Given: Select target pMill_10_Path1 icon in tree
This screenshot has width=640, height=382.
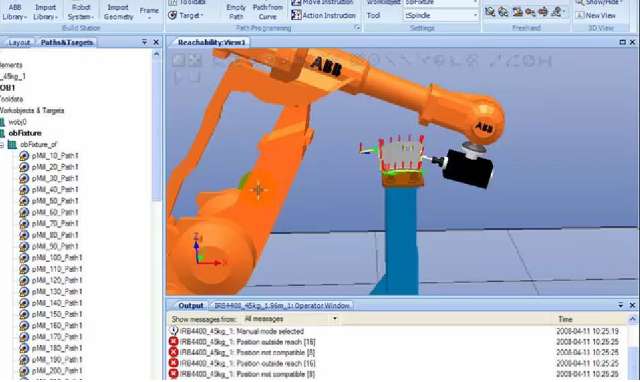Looking at the screenshot, I should pyautogui.click(x=24, y=155).
